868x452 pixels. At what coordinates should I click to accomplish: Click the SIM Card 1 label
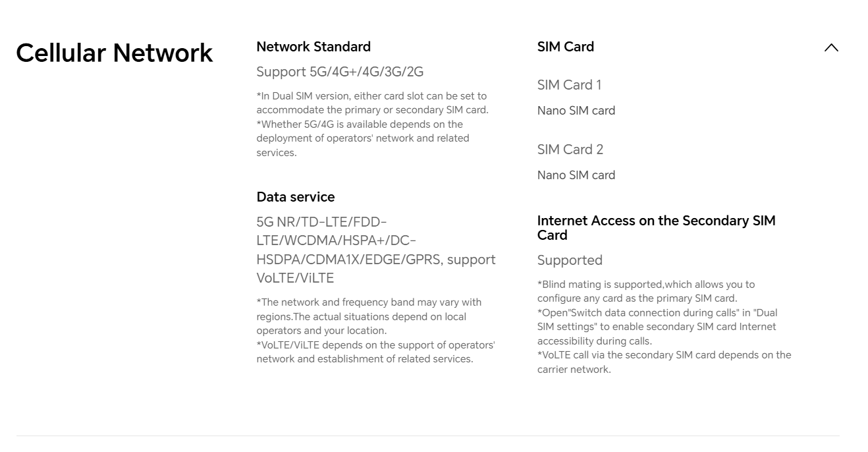569,85
